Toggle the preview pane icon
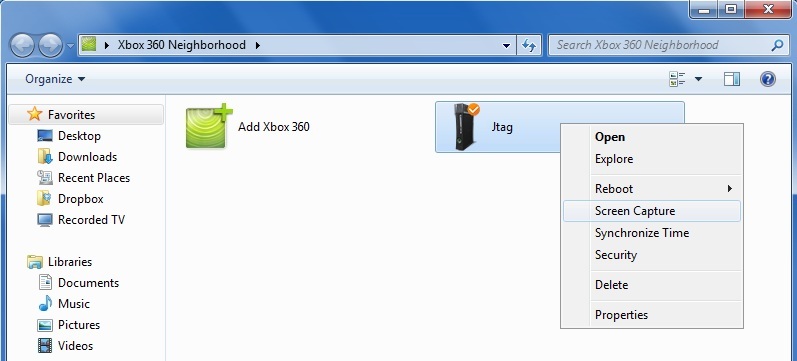 point(732,79)
